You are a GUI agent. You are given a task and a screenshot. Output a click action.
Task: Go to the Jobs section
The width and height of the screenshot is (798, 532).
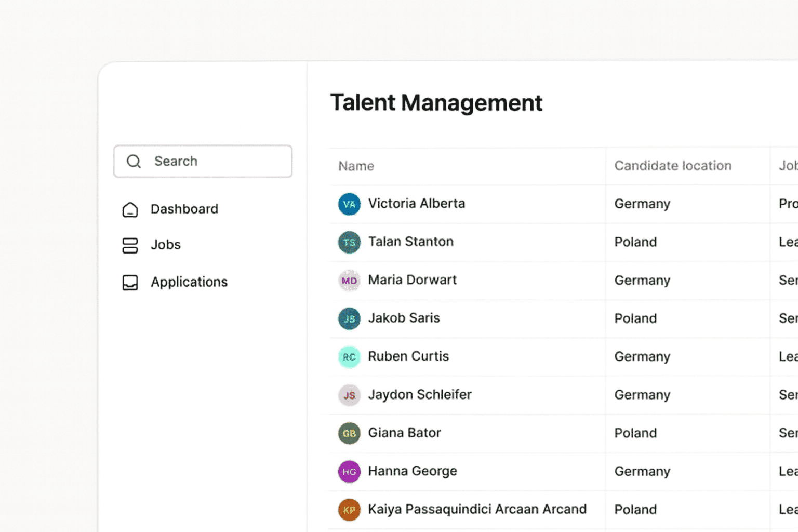[x=166, y=245]
